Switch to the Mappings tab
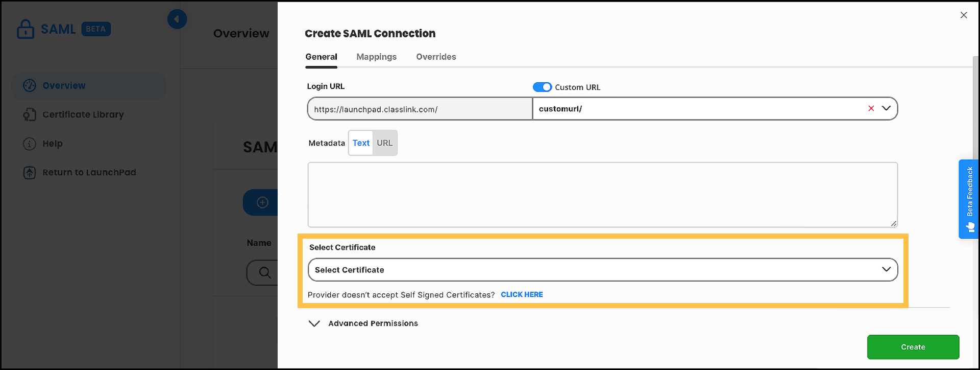980x370 pixels. [376, 57]
